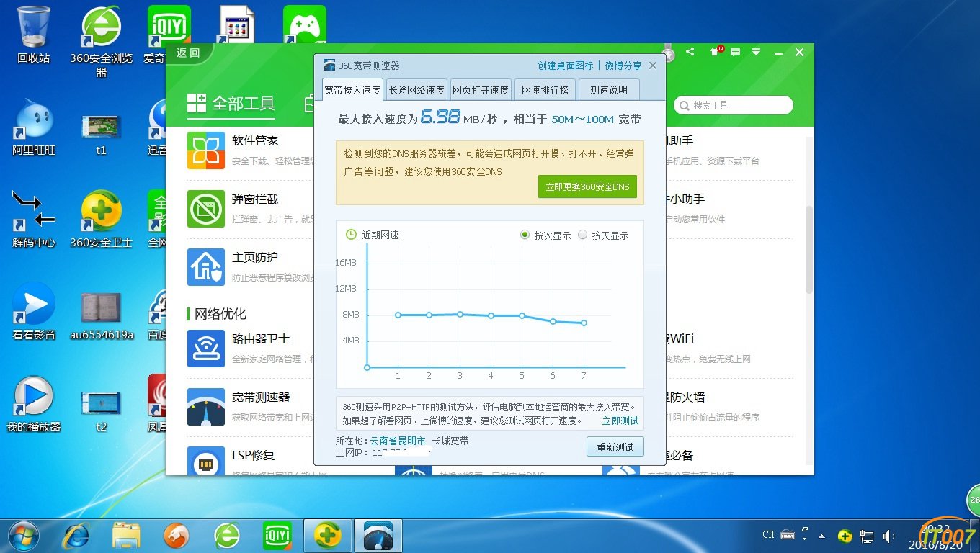Close the 360宽带测速器 dialog
The height and width of the screenshot is (553, 980).
click(653, 66)
